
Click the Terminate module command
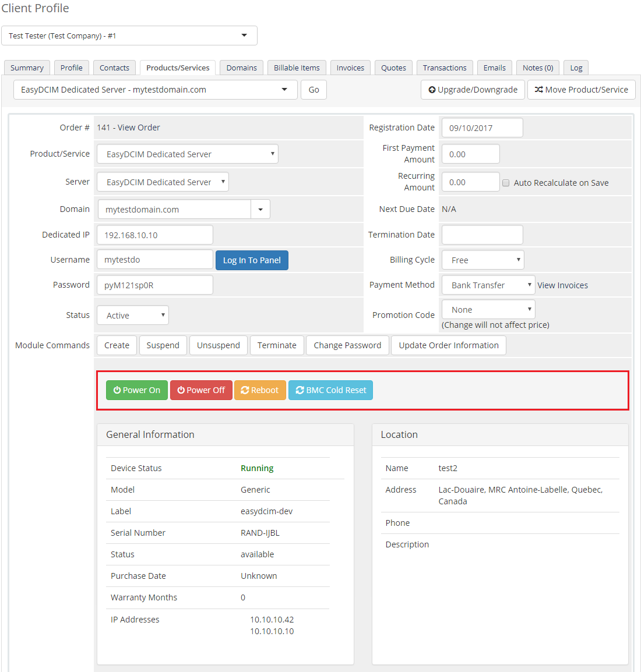click(x=277, y=345)
